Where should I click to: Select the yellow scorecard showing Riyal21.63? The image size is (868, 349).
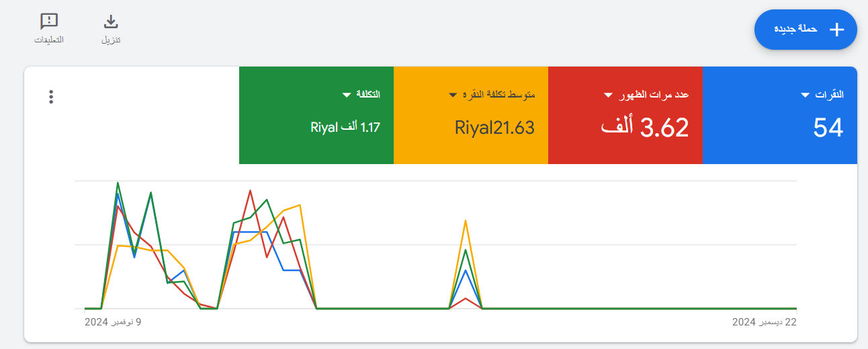pos(471,115)
